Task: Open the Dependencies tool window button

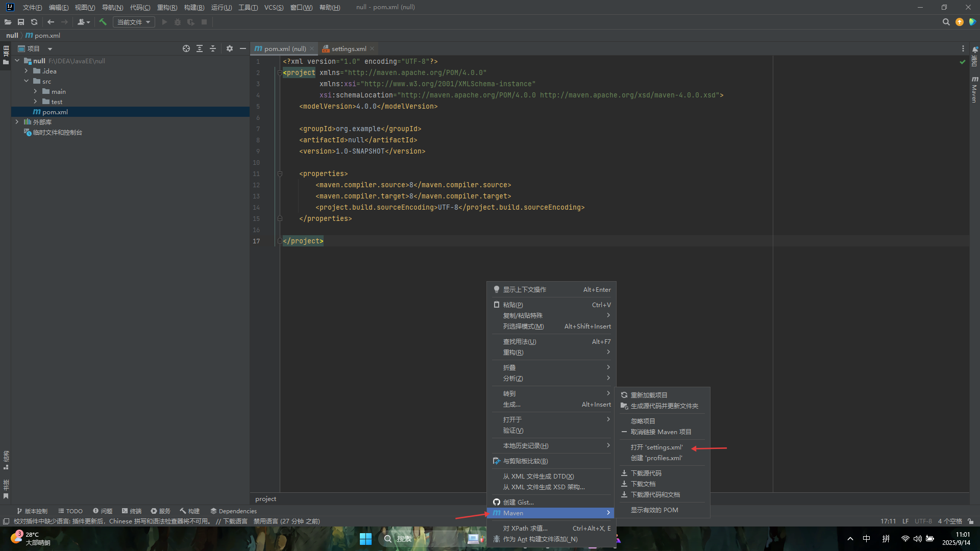Action: coord(233,511)
